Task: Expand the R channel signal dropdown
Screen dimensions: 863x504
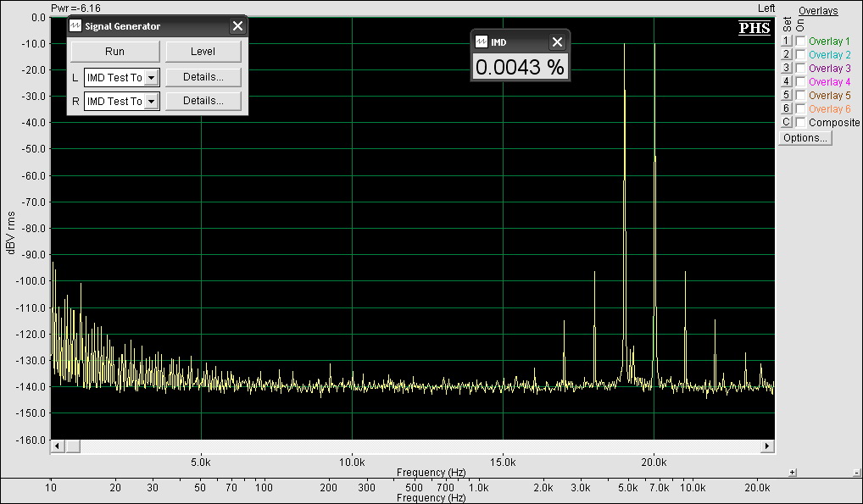Action: (x=151, y=102)
